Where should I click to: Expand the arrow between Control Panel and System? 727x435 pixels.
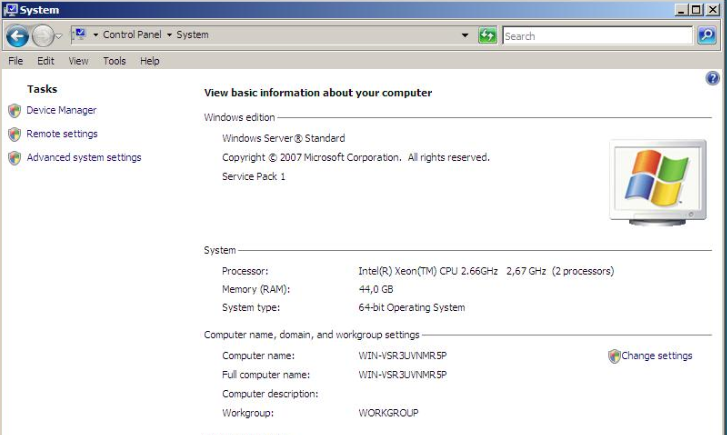click(169, 35)
